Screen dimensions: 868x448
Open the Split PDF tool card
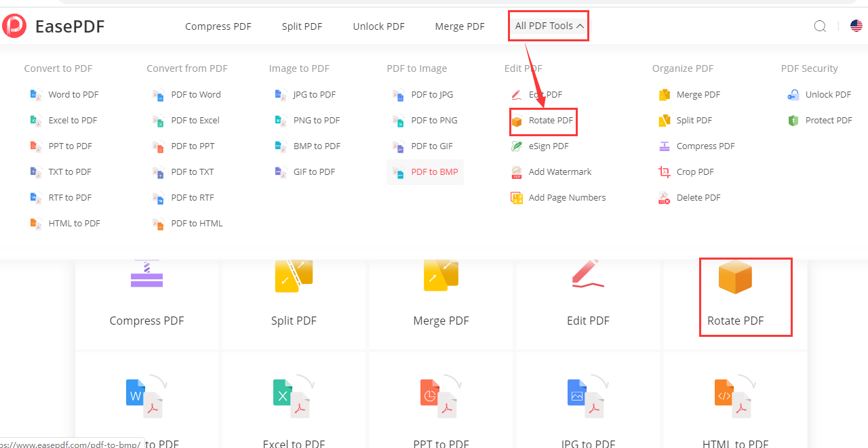[294, 304]
